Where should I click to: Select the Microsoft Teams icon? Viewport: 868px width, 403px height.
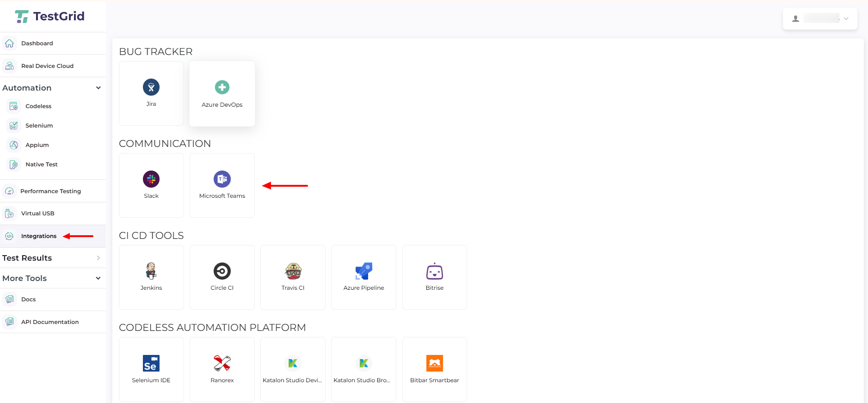(x=222, y=179)
